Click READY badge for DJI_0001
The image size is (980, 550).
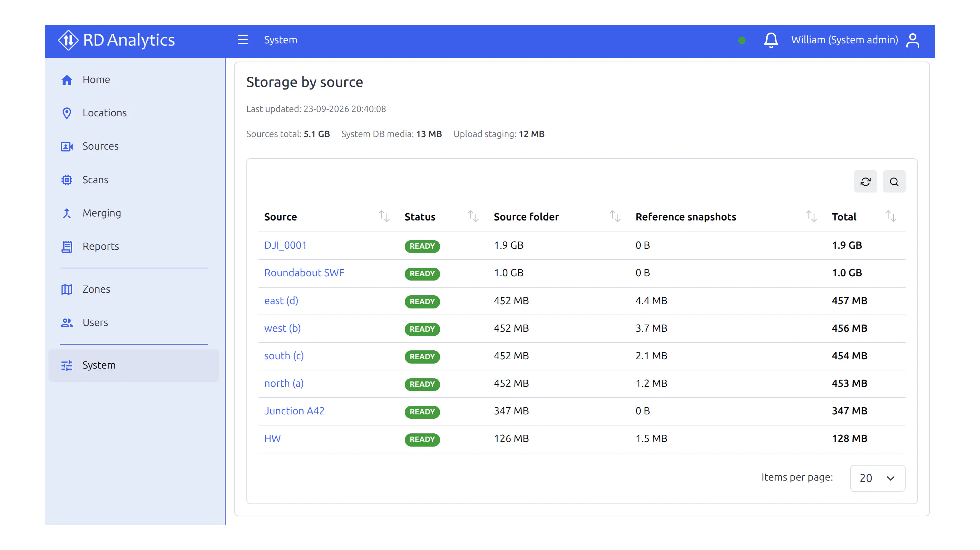(422, 246)
